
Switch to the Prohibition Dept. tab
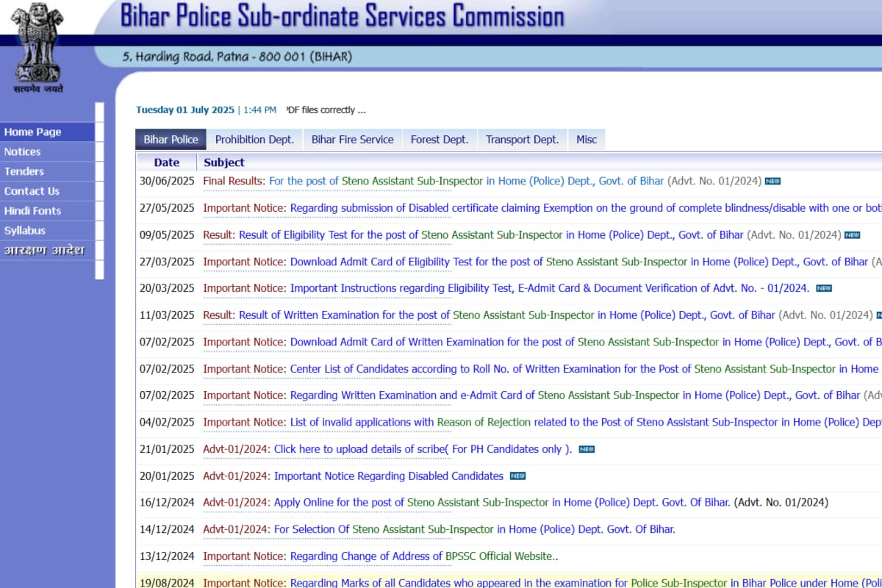coord(254,139)
